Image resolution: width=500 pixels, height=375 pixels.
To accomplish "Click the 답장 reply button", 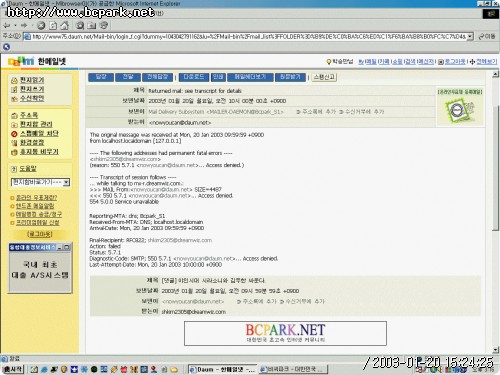I will coord(101,77).
